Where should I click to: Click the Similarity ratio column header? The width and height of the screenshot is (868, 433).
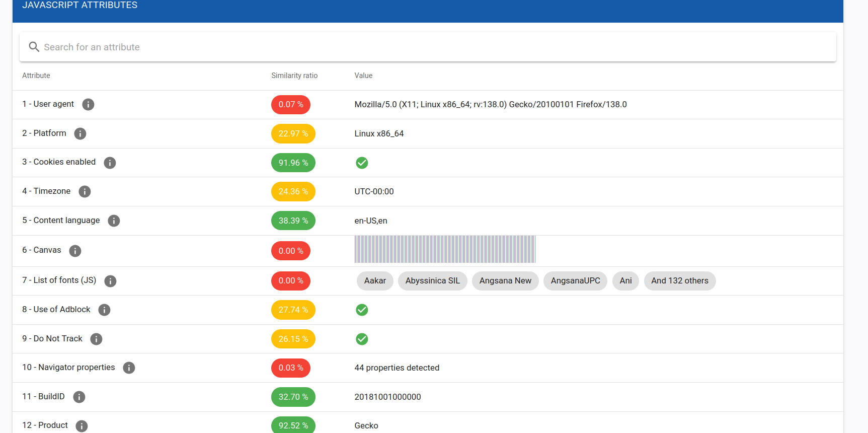point(294,76)
